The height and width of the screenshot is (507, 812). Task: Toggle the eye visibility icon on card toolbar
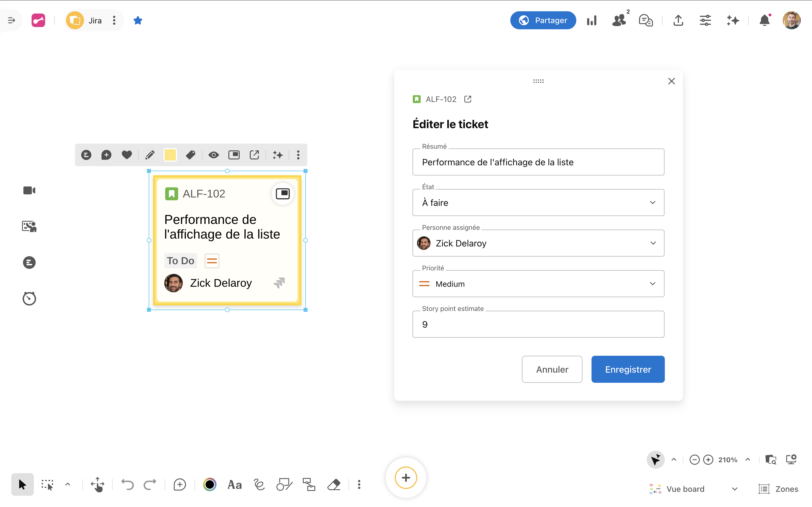pos(213,155)
